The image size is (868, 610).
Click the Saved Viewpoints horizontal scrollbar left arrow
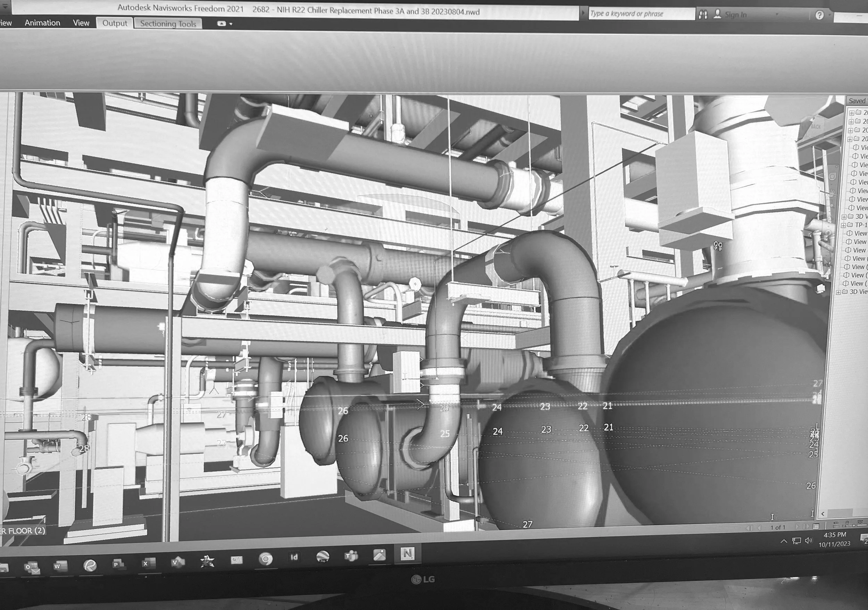(x=823, y=513)
